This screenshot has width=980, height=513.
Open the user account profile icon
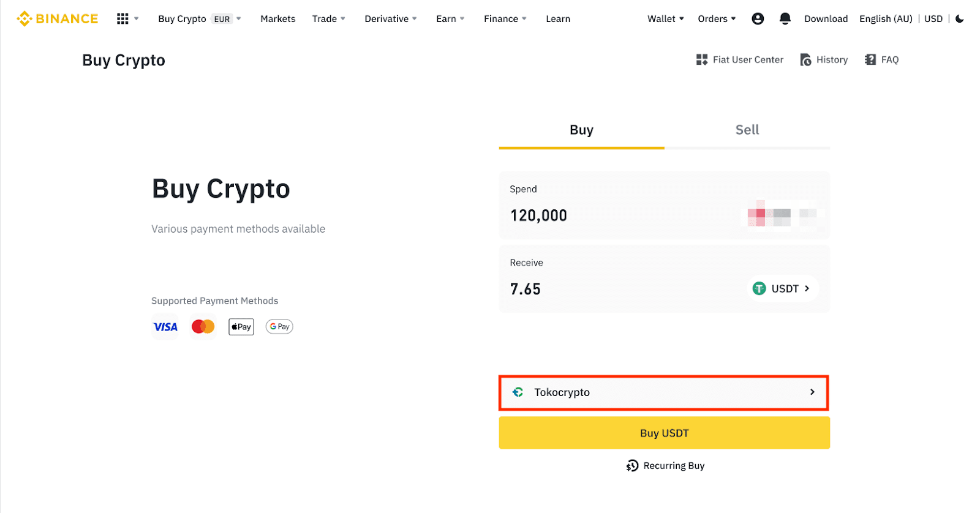[758, 19]
